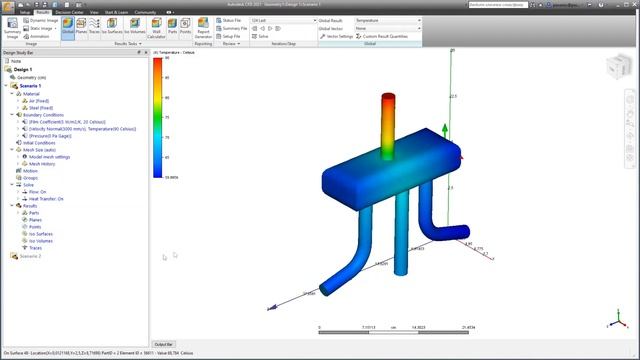Go to the first iteration step
Screen dimensions: 640x360
click(254, 29)
